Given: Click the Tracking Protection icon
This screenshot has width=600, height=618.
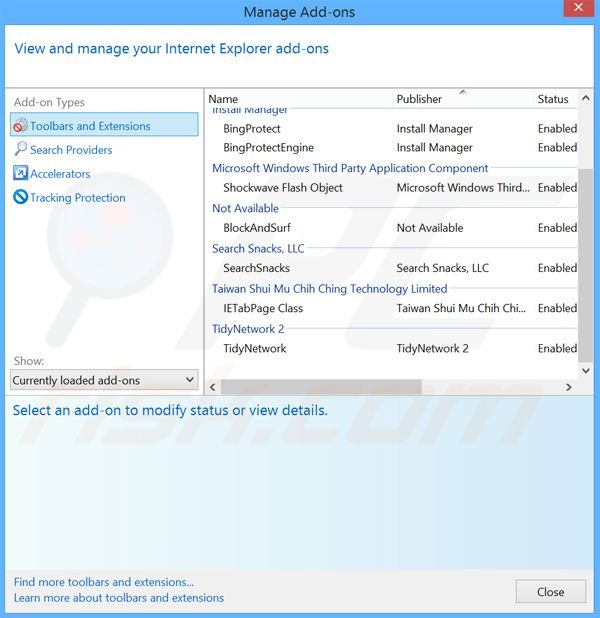Looking at the screenshot, I should tap(20, 198).
